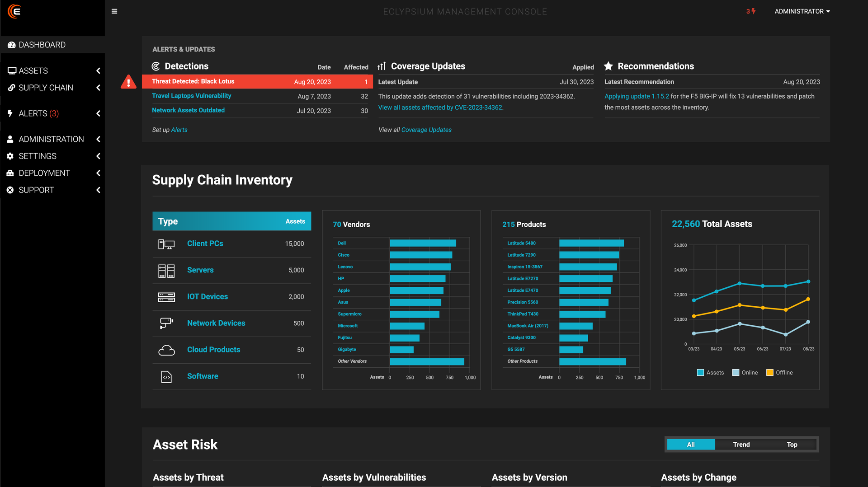Screen dimensions: 868x487
Task: Expand the ALERTS chevron
Action: click(x=98, y=113)
